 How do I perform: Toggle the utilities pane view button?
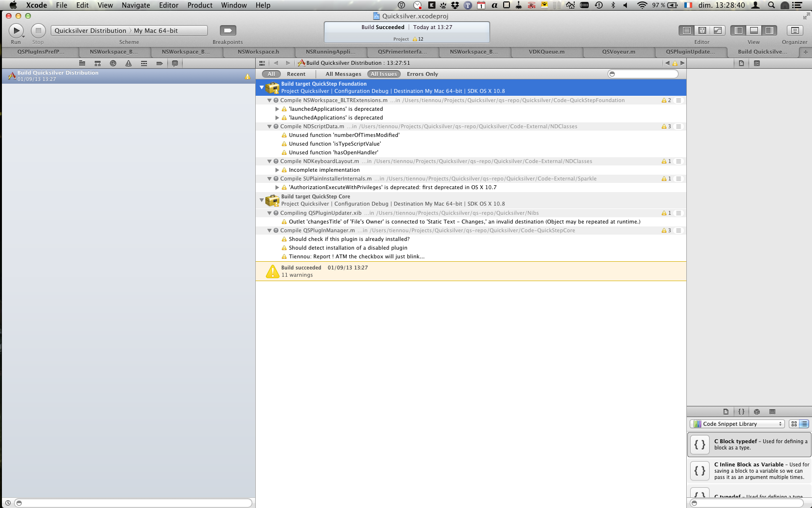[769, 30]
